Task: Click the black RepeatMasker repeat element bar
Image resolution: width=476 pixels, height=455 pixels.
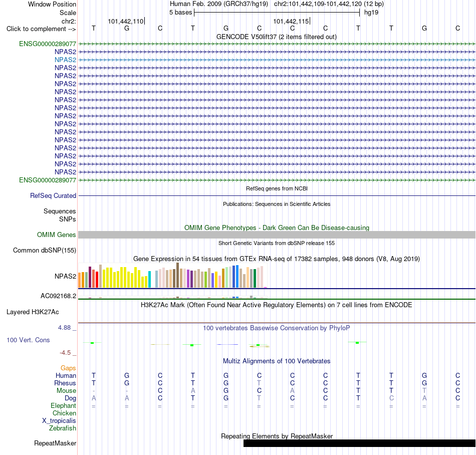Action: [x=359, y=443]
